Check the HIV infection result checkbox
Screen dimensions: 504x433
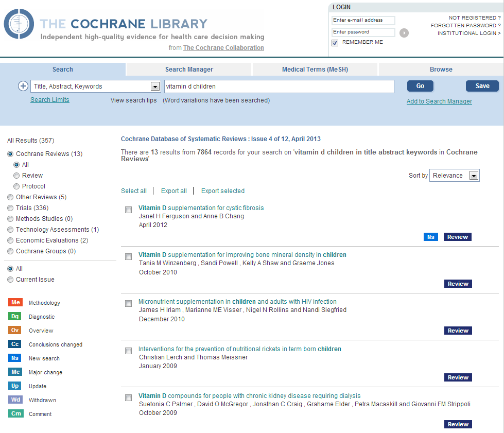click(129, 303)
